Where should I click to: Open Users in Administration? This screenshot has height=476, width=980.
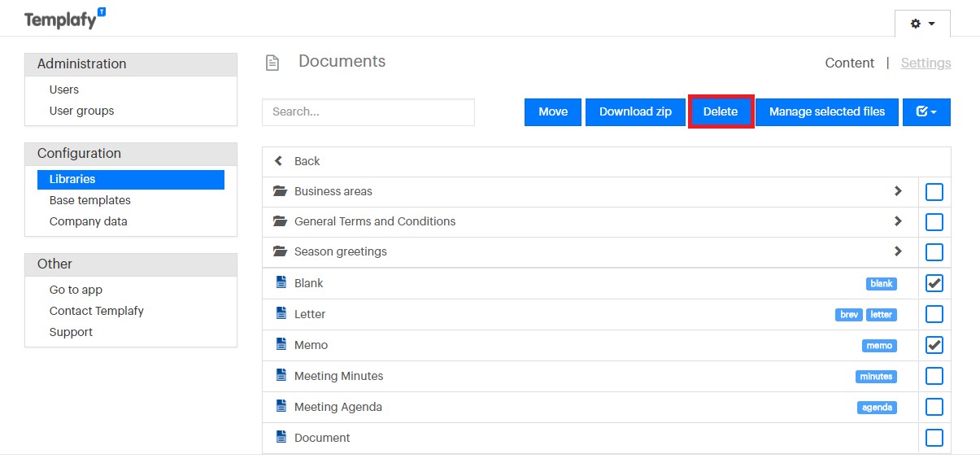[x=64, y=90]
